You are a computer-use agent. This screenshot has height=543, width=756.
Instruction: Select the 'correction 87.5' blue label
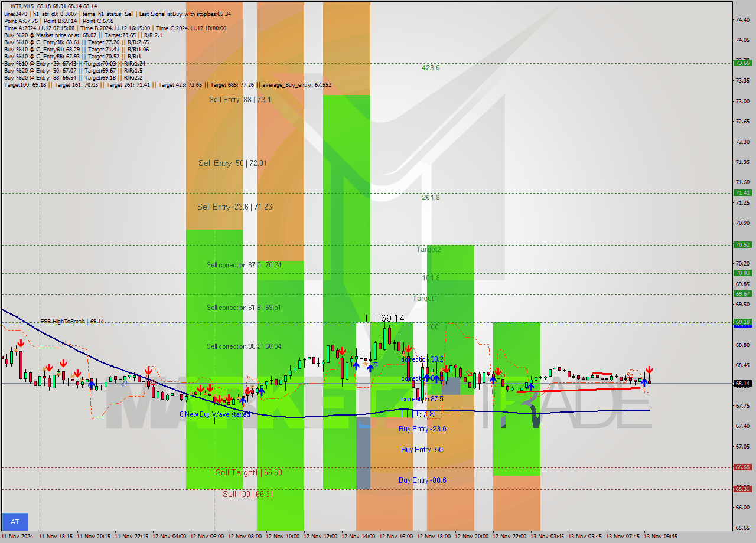[422, 399]
